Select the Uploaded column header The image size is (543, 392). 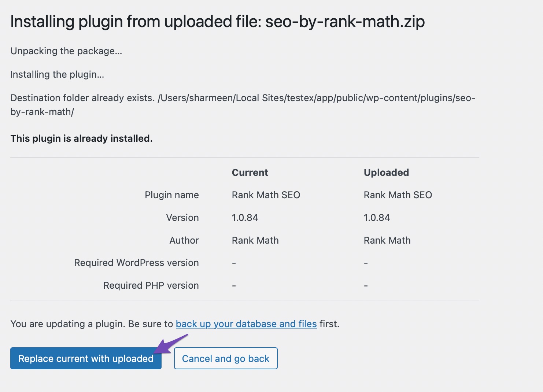coord(386,173)
